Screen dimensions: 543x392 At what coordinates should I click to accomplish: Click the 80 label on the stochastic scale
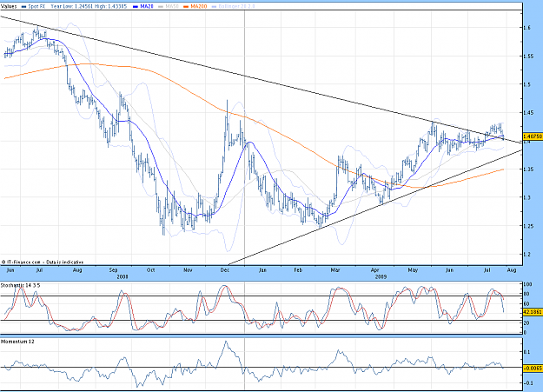click(526, 295)
